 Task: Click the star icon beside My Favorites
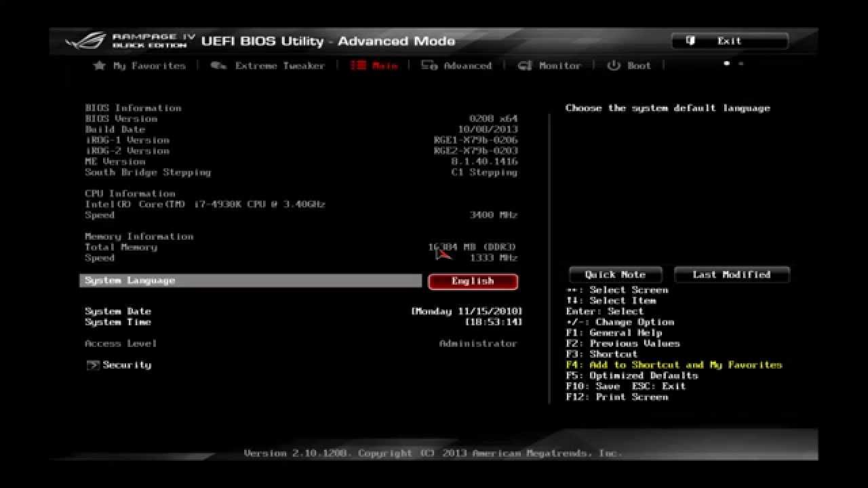(x=100, y=66)
